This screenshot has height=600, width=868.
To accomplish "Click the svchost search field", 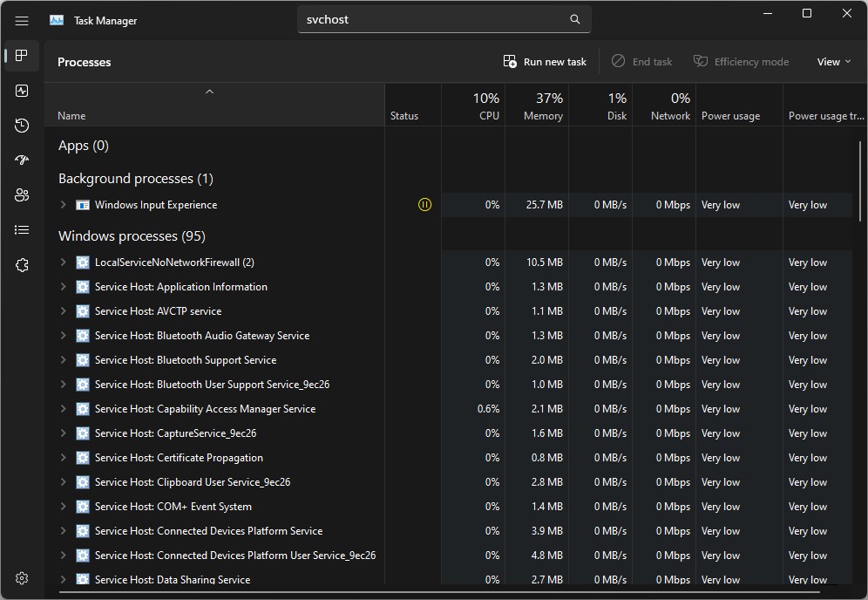I will coord(444,19).
